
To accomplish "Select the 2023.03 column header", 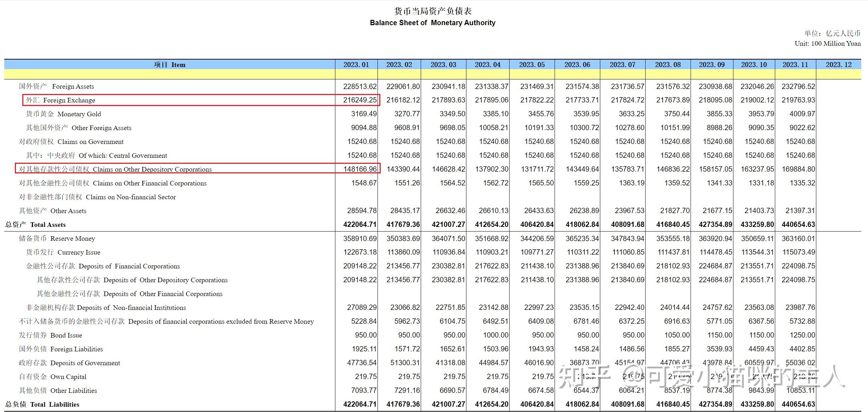I will 443,65.
